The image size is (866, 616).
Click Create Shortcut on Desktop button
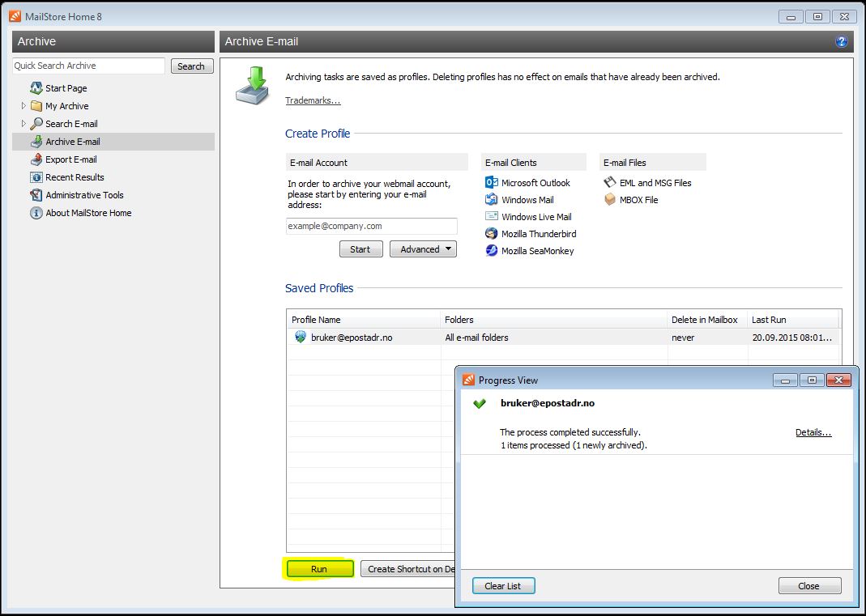pos(407,568)
